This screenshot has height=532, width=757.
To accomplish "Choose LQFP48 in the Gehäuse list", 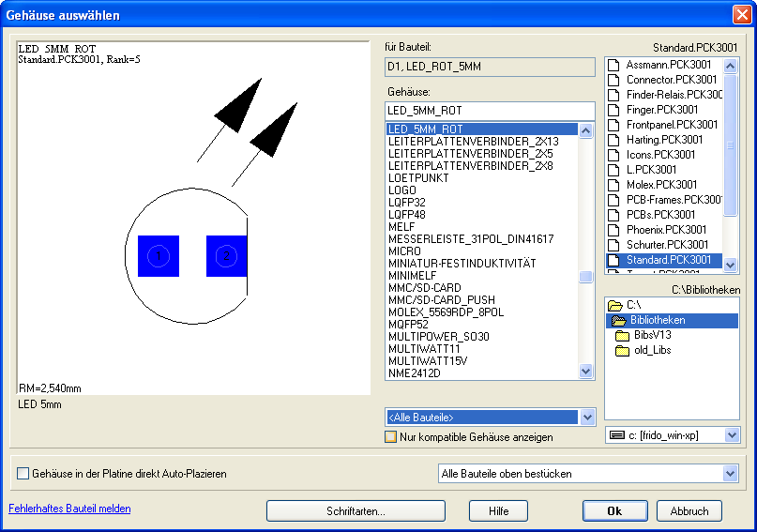I will pyautogui.click(x=406, y=214).
